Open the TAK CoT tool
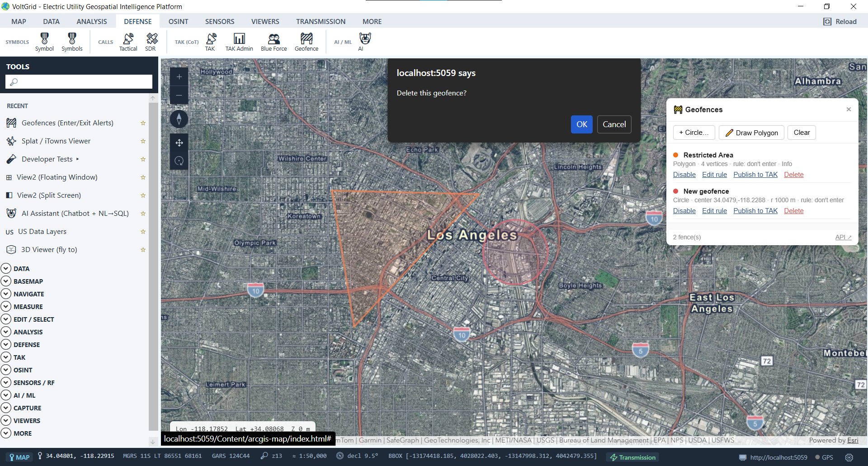This screenshot has height=466, width=868. coord(210,42)
